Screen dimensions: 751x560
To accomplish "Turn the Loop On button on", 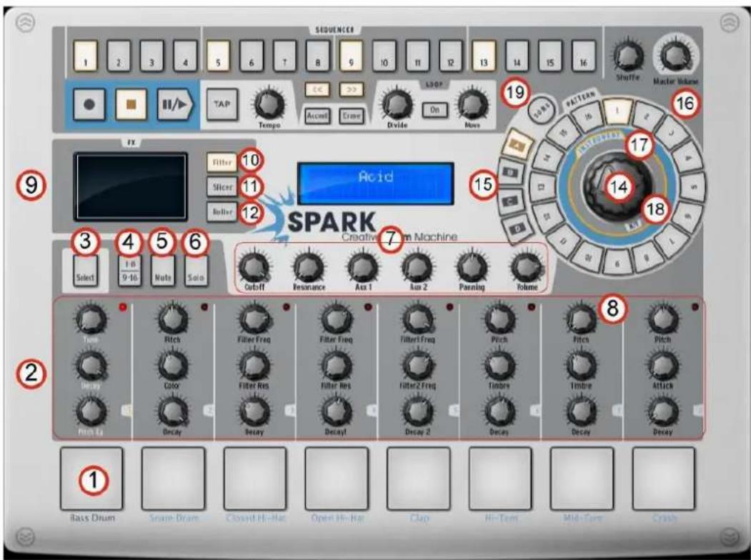I will [x=434, y=109].
